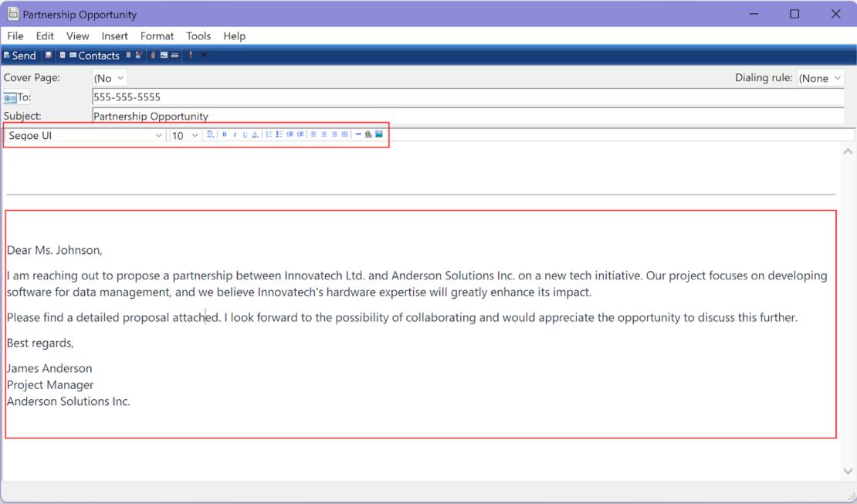Toggle underline formatting

pos(245,134)
